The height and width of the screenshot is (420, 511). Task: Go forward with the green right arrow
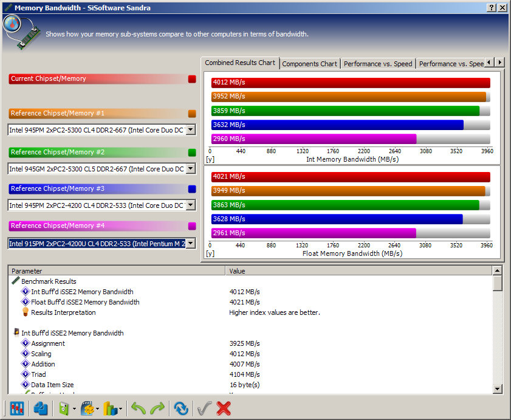(x=157, y=408)
